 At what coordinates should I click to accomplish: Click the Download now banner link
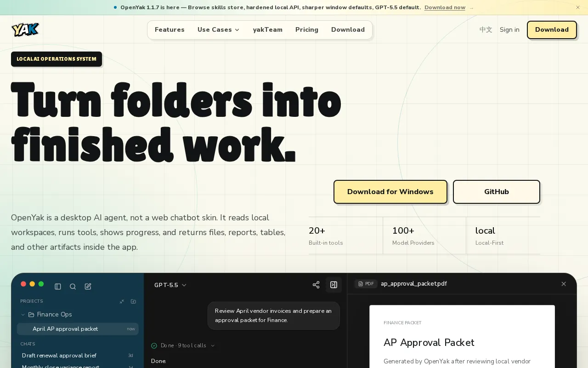click(x=445, y=7)
